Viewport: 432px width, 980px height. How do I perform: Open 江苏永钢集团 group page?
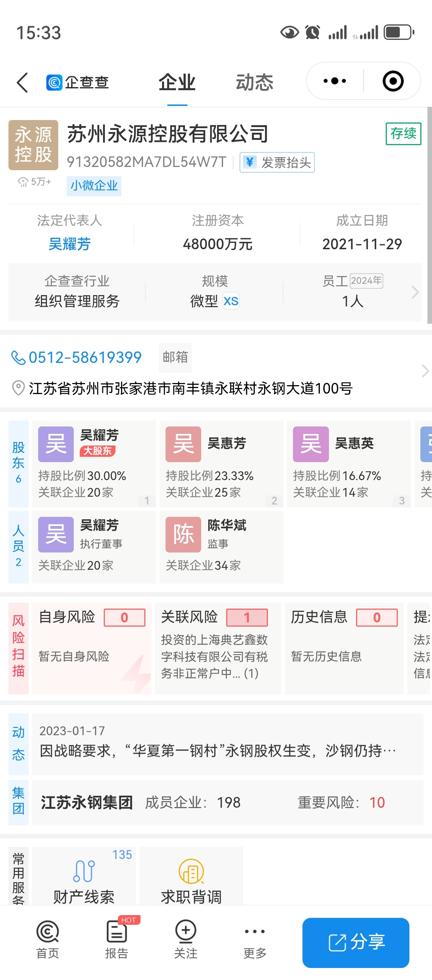tap(87, 802)
